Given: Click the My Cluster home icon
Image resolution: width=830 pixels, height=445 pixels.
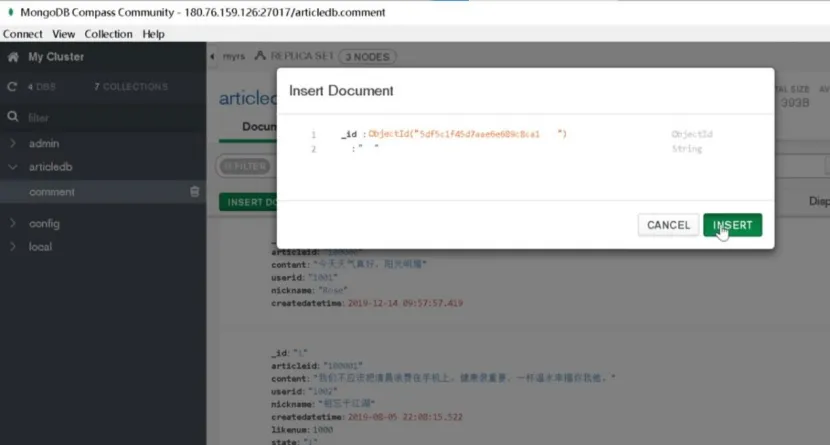Looking at the screenshot, I should pos(13,57).
